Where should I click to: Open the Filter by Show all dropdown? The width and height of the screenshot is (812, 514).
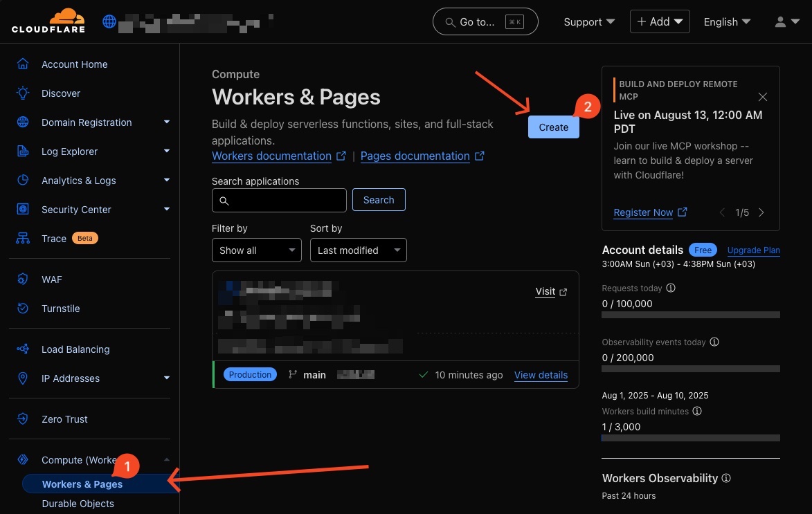coord(256,250)
